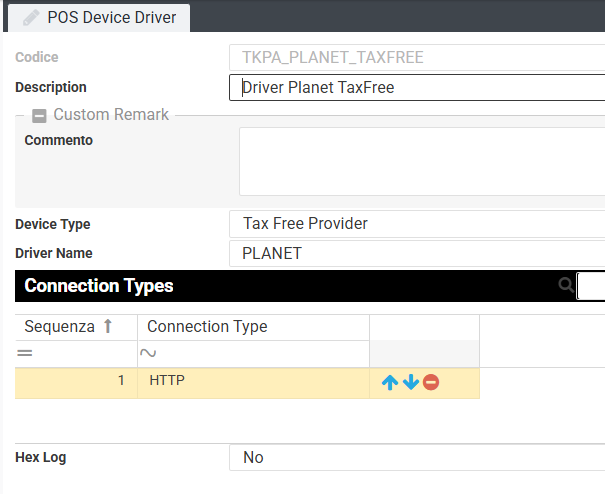The image size is (605, 494).
Task: Select the HTTP cell in the grid
Action: pyautogui.click(x=252, y=382)
